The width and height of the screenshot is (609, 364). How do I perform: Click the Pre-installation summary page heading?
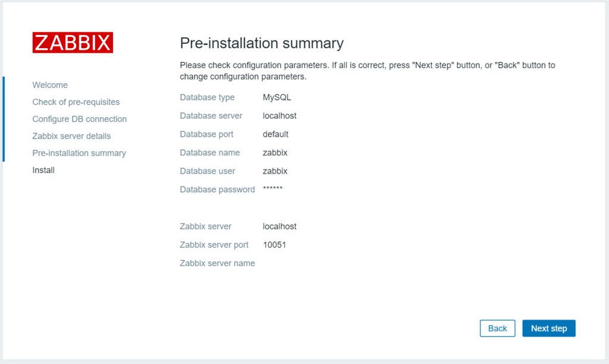tap(262, 43)
